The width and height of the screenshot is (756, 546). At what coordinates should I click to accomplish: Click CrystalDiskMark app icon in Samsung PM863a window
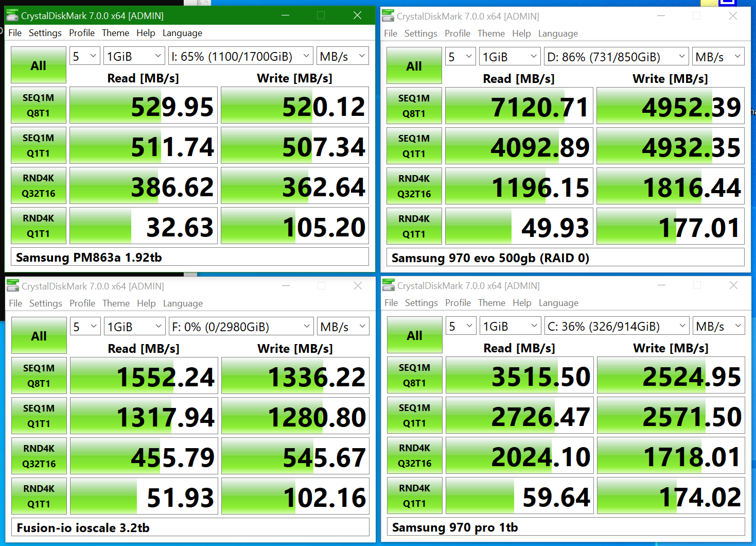(12, 15)
